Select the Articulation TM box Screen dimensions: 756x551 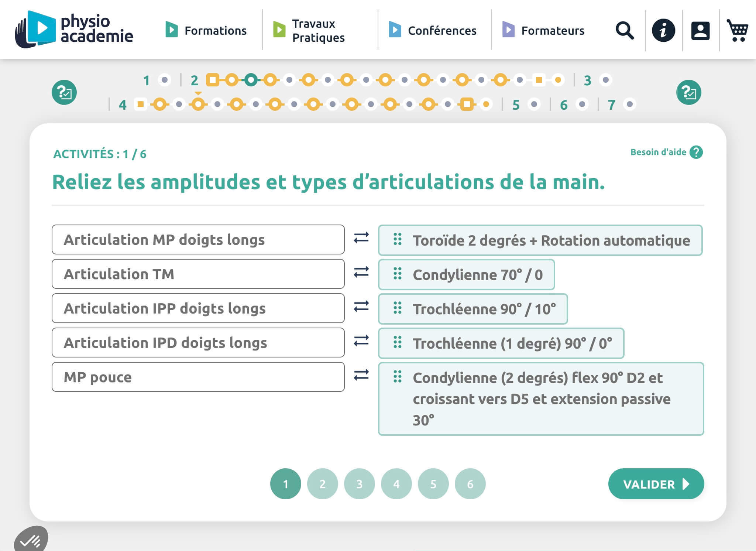[x=198, y=274]
